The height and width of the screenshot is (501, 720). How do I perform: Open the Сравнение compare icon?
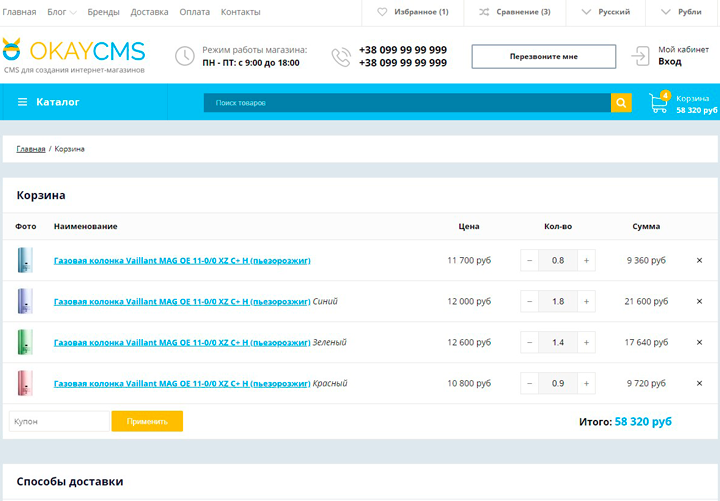click(x=484, y=12)
